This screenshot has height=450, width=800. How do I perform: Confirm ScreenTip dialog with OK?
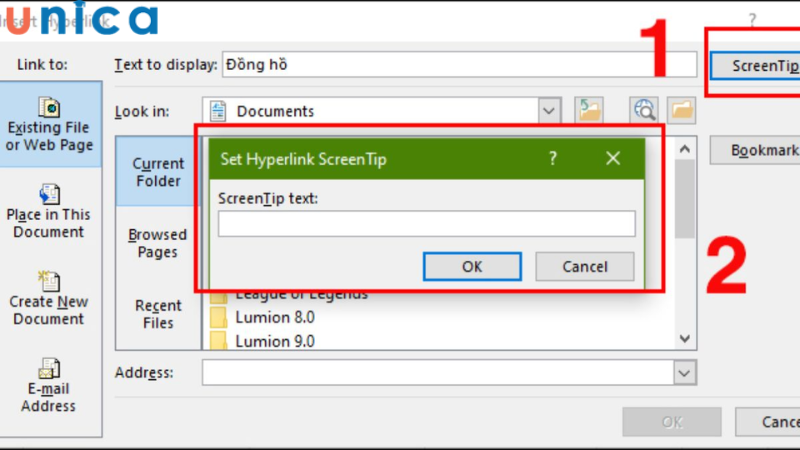pos(472,266)
